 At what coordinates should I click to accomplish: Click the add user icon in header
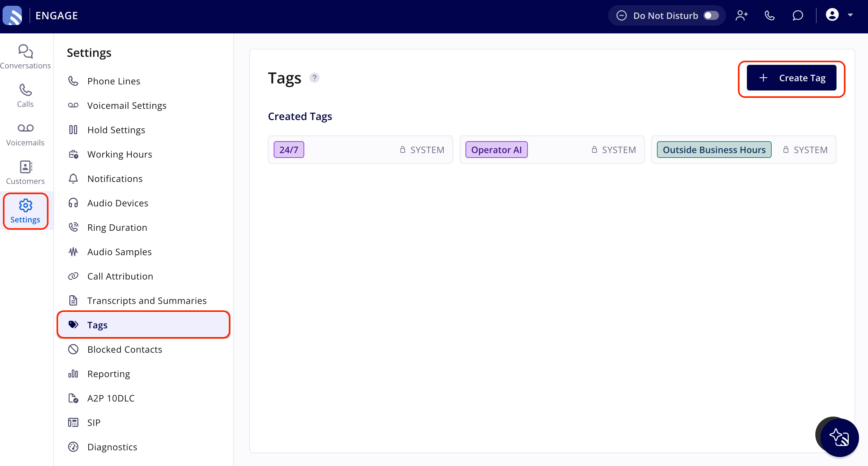(742, 15)
